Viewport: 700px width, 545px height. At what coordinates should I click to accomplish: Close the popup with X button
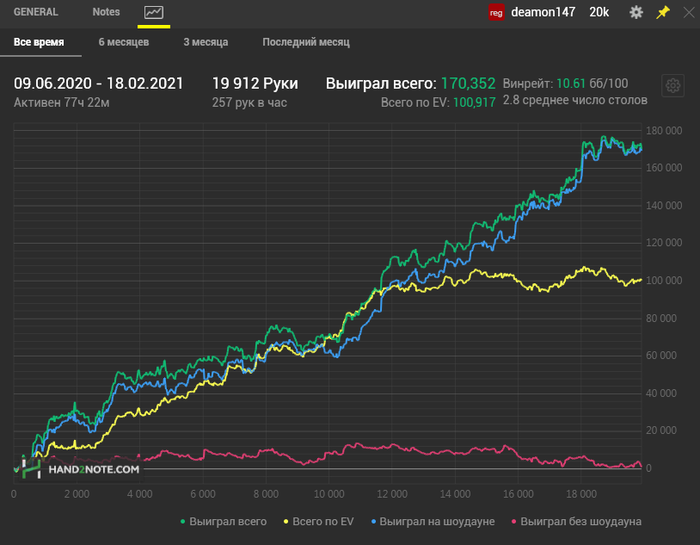coord(689,12)
